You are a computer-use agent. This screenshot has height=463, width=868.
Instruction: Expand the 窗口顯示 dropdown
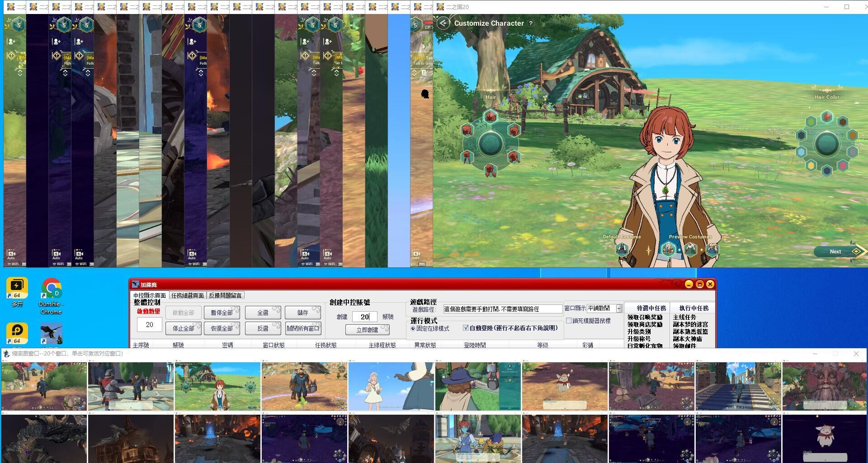[619, 309]
